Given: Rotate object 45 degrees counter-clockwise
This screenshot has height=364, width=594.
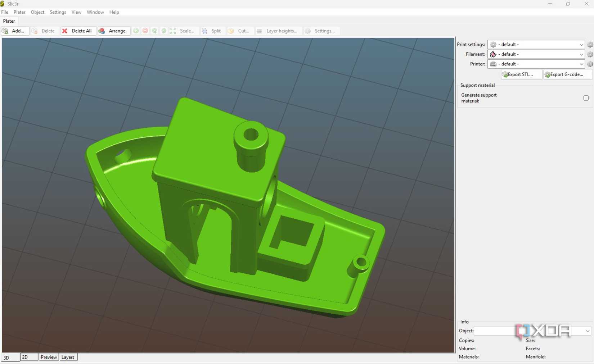Looking at the screenshot, I should (154, 31).
